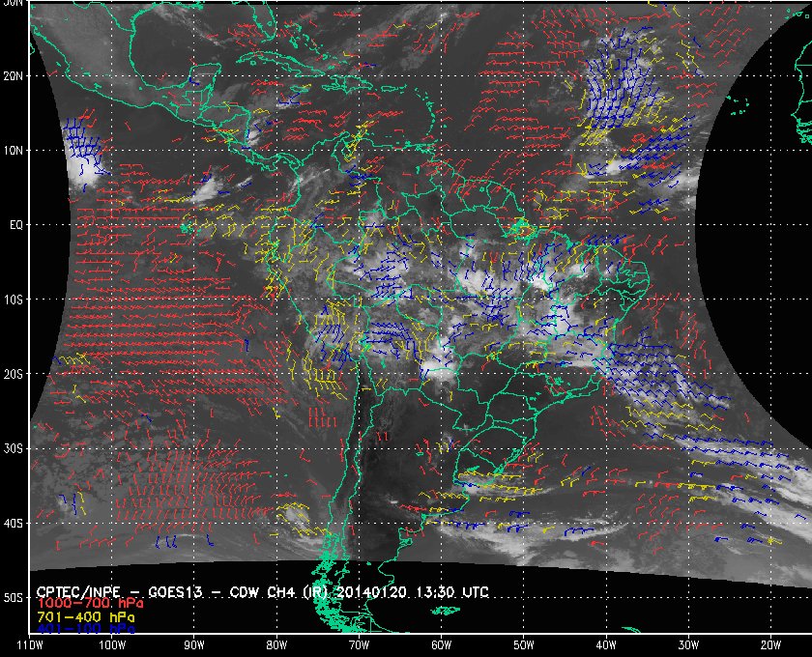Click the 50S latitude label

tap(14, 597)
